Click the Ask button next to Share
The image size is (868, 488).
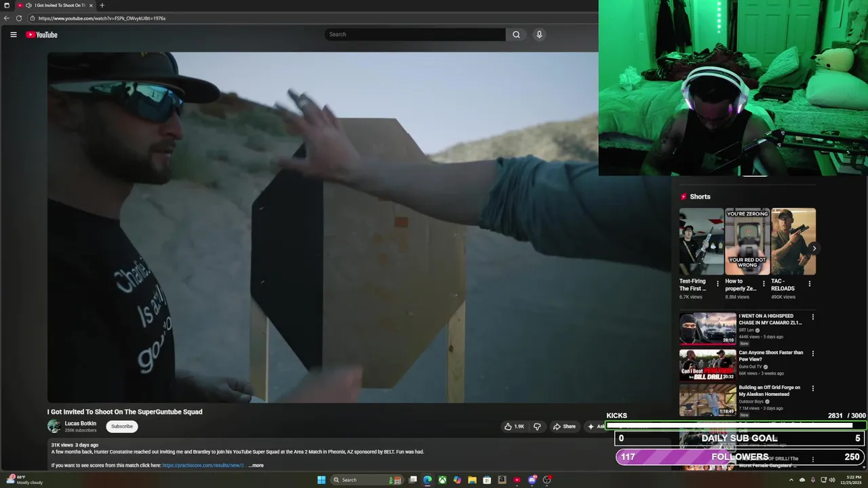point(595,426)
